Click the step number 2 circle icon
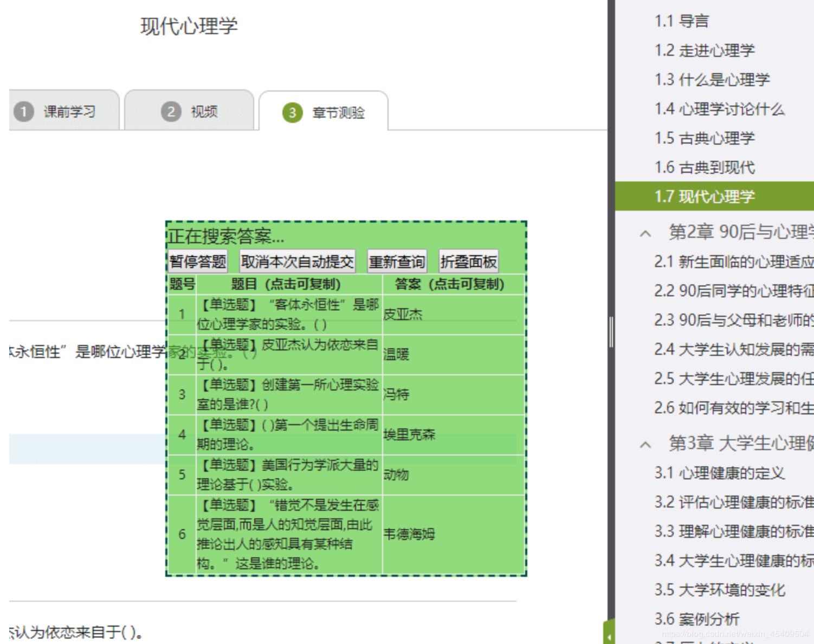Screen dimensions: 814x644 pos(171,112)
